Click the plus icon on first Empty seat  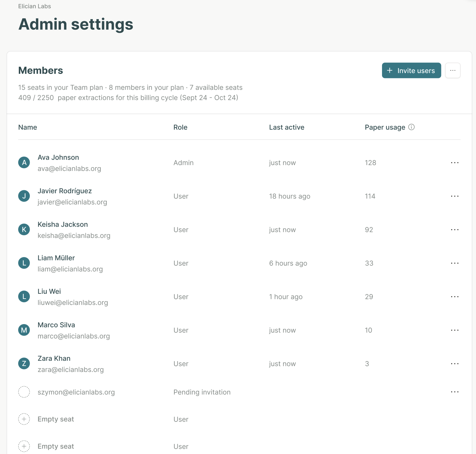pyautogui.click(x=24, y=419)
